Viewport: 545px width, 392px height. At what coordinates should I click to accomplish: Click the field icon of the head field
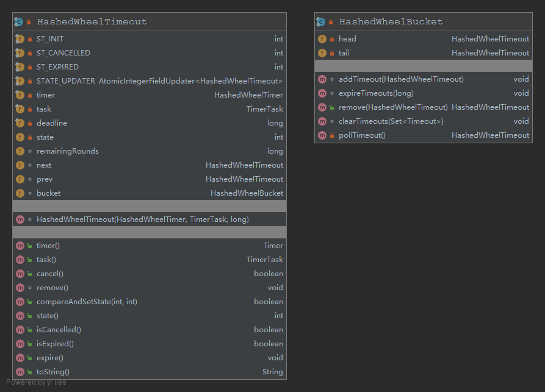(322, 39)
